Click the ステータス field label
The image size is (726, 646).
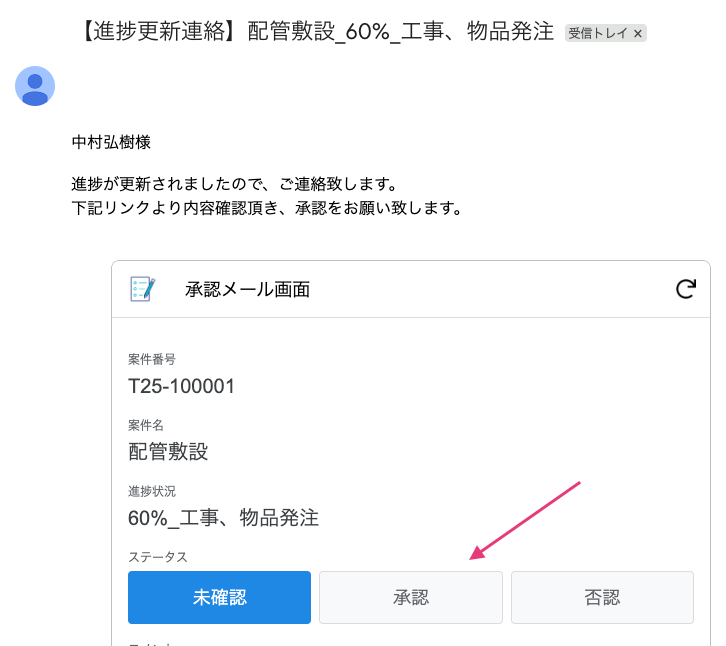tap(158, 557)
